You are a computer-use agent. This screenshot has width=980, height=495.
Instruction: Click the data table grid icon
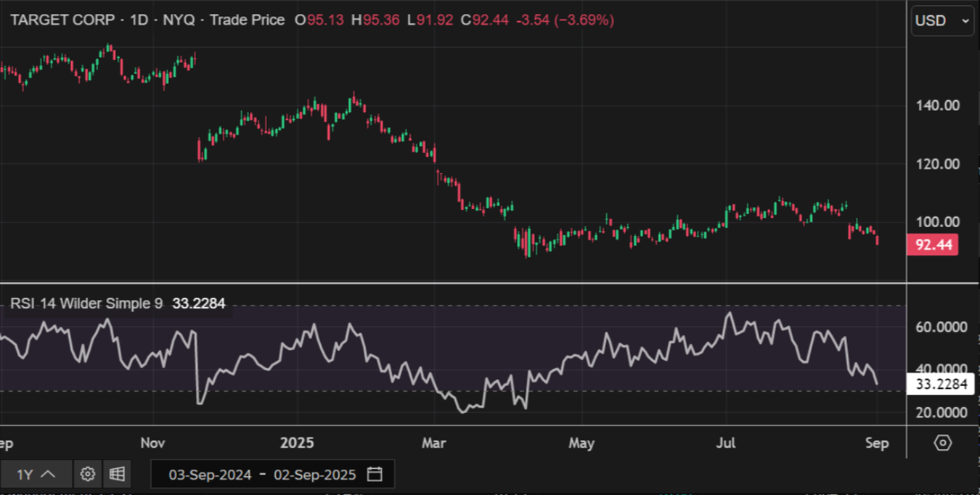[x=117, y=474]
